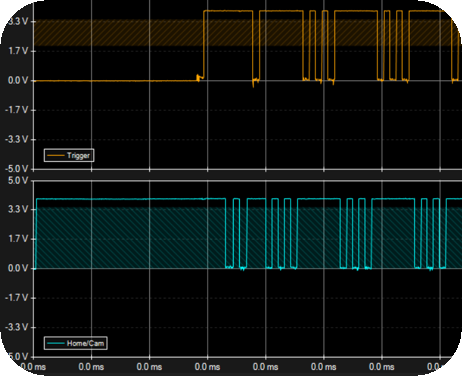The height and width of the screenshot is (376, 462).
Task: Click the first falling edge of the Home/Cam waveform
Action: [226, 233]
